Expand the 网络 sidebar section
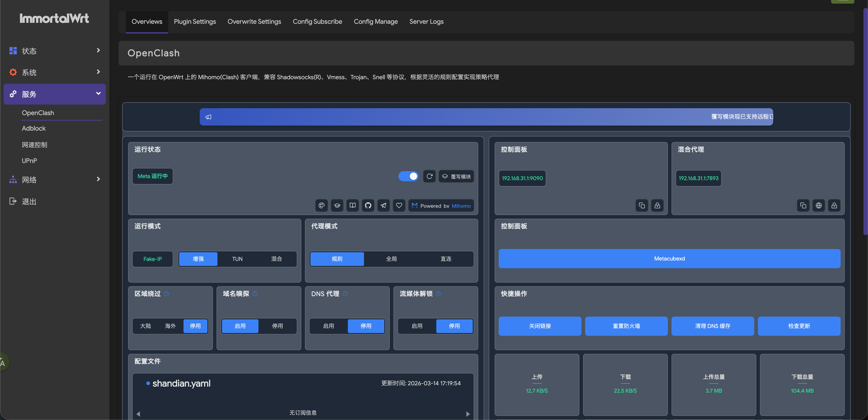 (x=54, y=179)
